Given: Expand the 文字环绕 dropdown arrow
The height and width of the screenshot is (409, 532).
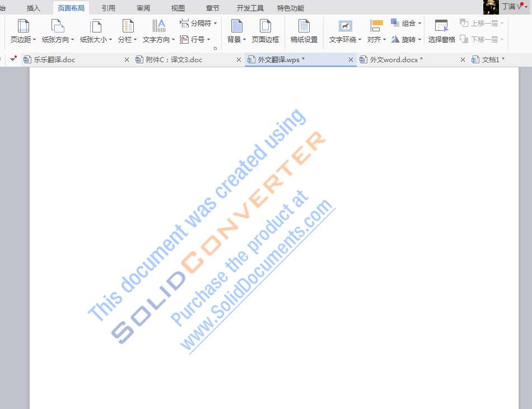Looking at the screenshot, I should [x=360, y=40].
